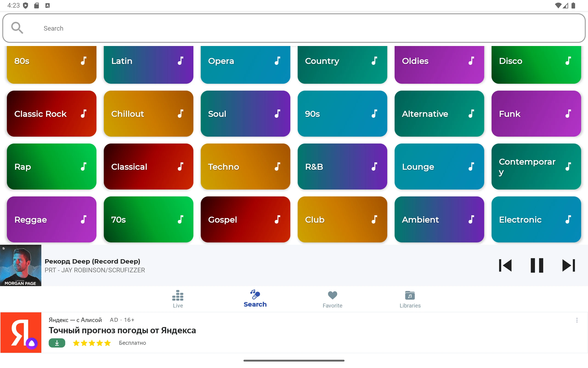
Task: Click the music note on Reggae card
Action: [x=84, y=219]
